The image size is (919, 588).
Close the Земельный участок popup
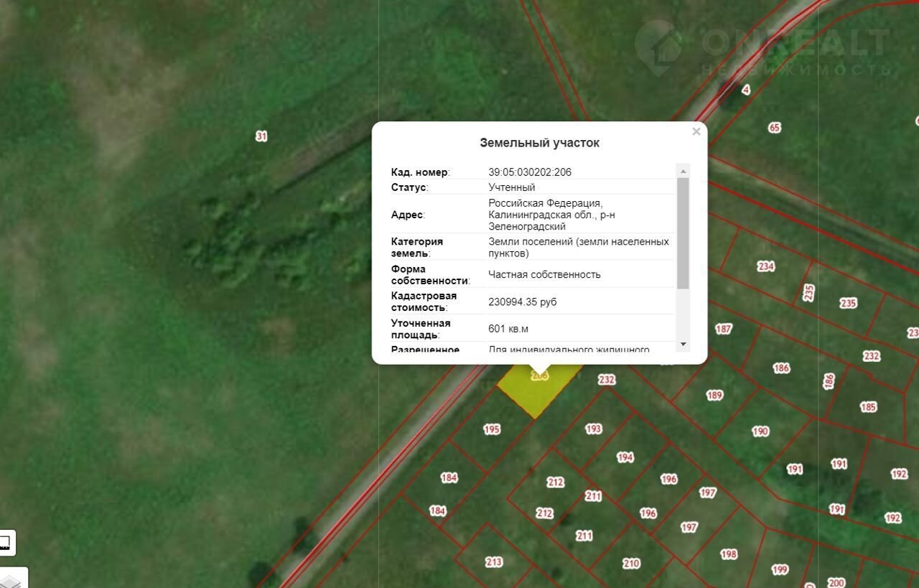click(x=696, y=131)
